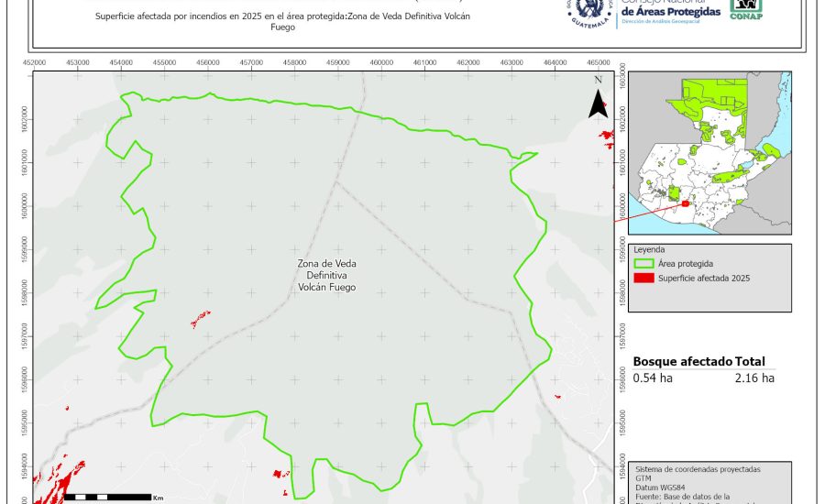This screenshot has height=504, width=825.
Task: Select the Total column header
Action: coord(756,362)
